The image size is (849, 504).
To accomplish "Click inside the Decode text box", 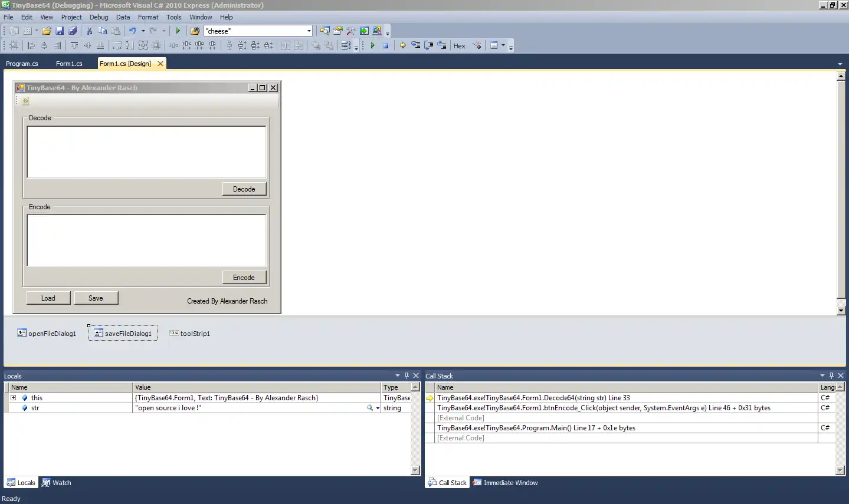I will tap(146, 152).
